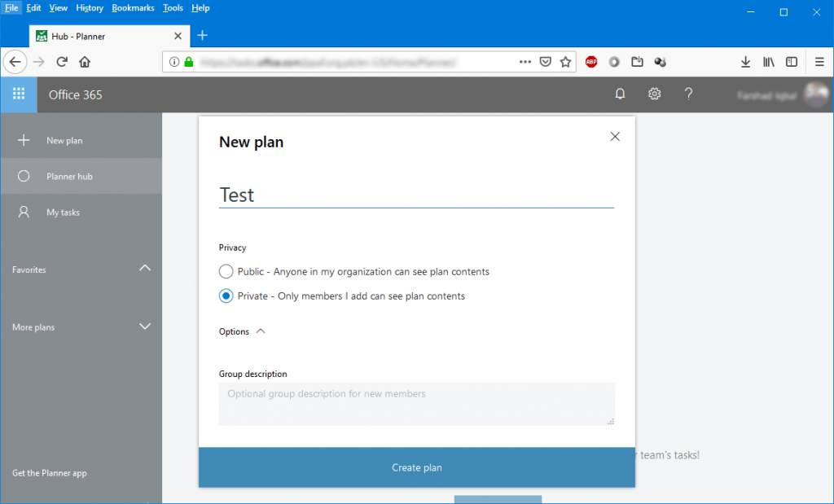
Task: Open the Office 365 app launcher
Action: tap(18, 94)
